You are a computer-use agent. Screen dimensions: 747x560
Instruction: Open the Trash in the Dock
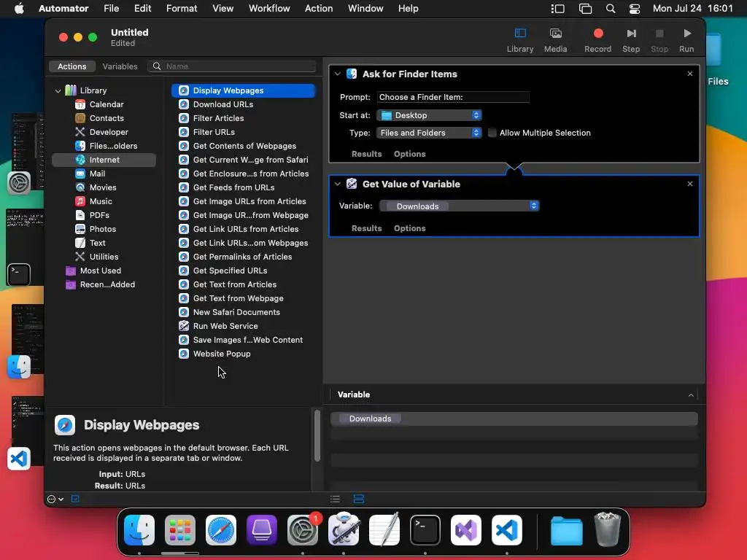point(608,529)
